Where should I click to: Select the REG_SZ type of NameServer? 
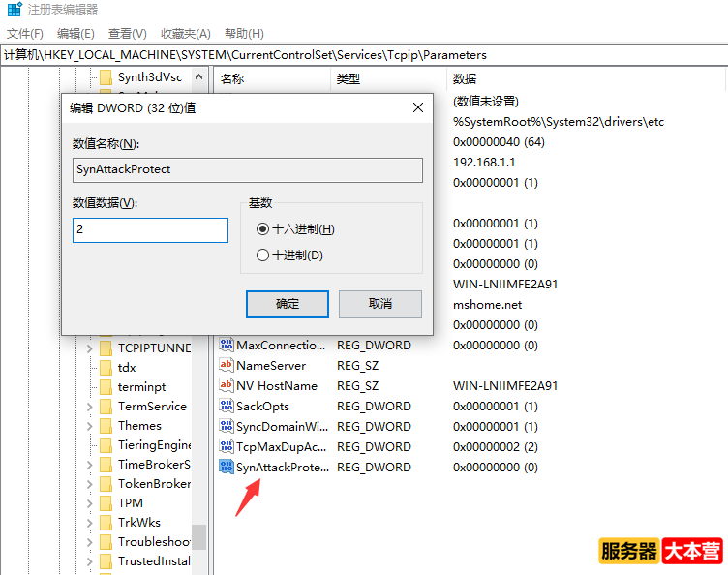358,365
